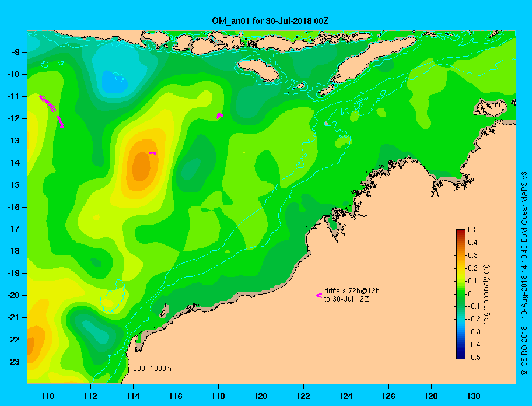
Task: Click the -0.2 colorbar label
Action: 474,319
